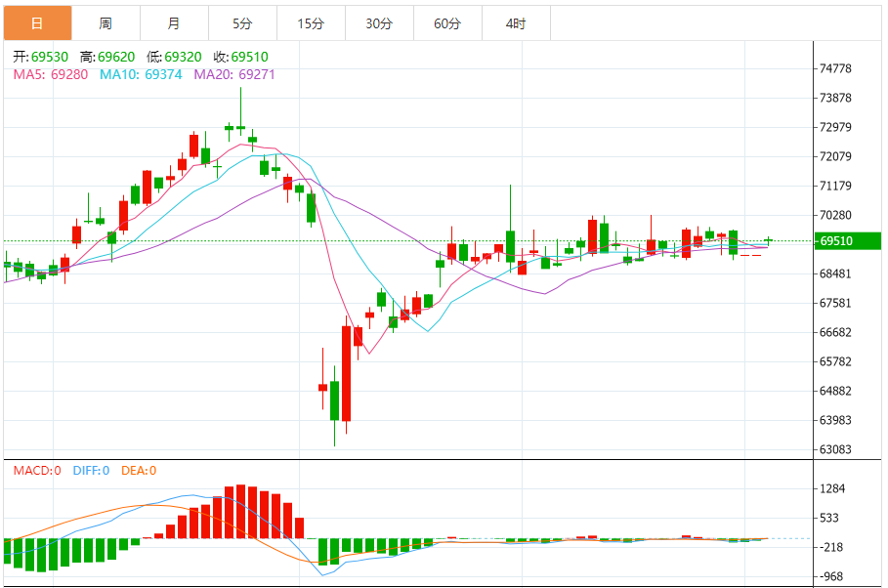This screenshot has width=888, height=588.
Task: Select the 日 daily chart tab
Action: (x=37, y=23)
